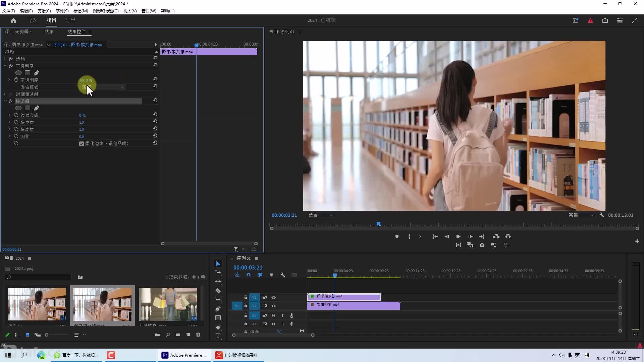Click the timeline timecode 00:00:03:21
This screenshot has width=644, height=362.
pyautogui.click(x=248, y=267)
